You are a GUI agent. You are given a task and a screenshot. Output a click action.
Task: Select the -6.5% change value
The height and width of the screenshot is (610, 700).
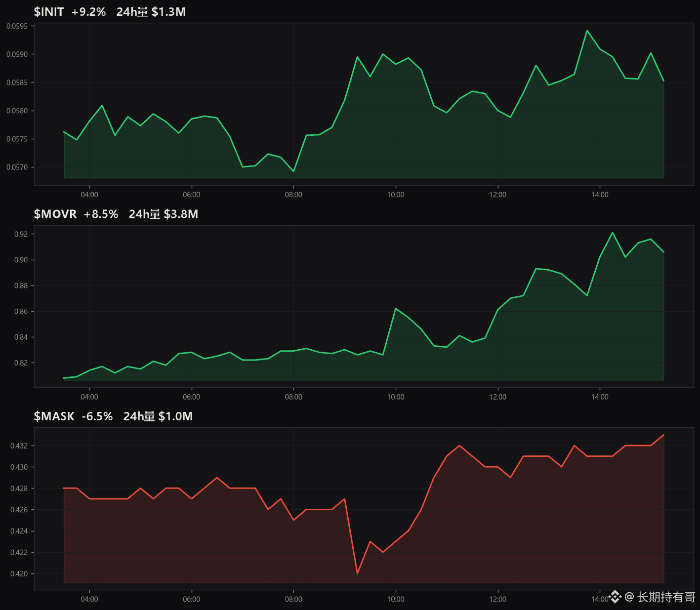pyautogui.click(x=97, y=416)
